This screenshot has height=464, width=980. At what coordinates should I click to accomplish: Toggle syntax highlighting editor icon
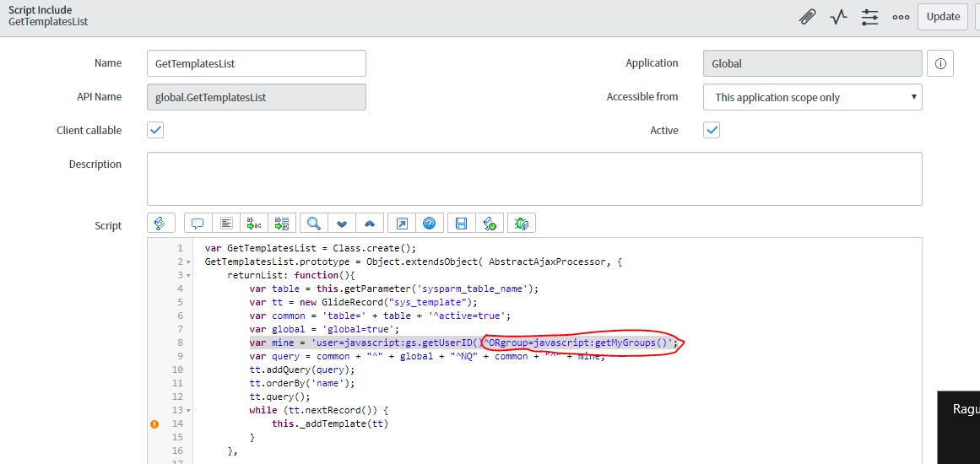click(160, 223)
